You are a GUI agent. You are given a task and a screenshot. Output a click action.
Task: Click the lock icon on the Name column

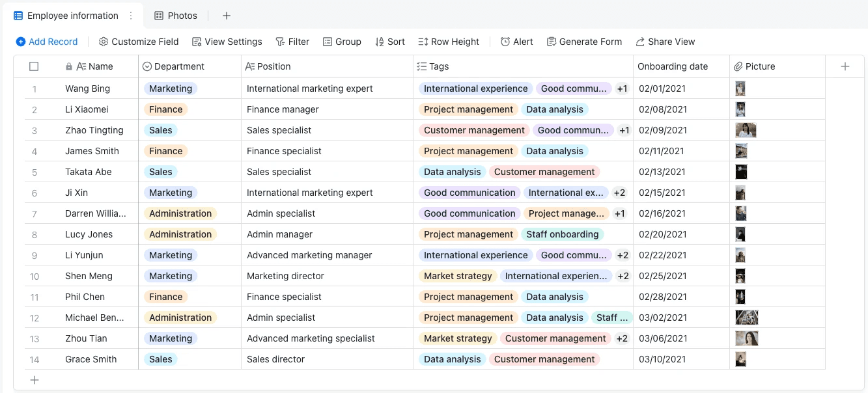69,66
